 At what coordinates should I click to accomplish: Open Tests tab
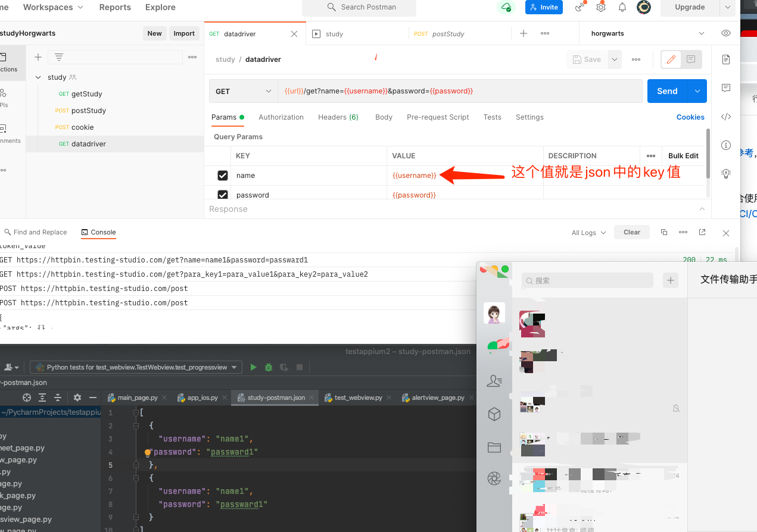click(492, 117)
